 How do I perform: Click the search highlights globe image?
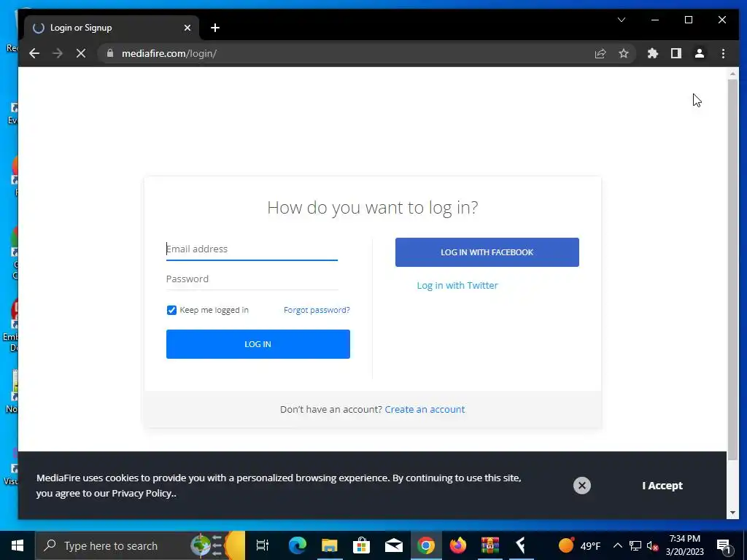tap(217, 545)
